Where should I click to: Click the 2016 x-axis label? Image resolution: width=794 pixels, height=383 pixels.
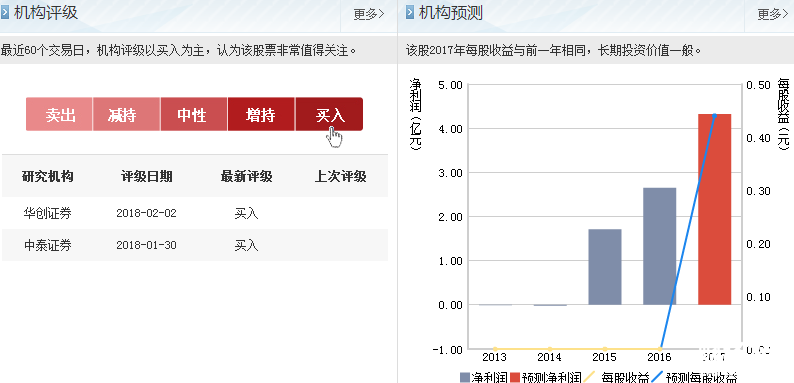[659, 358]
